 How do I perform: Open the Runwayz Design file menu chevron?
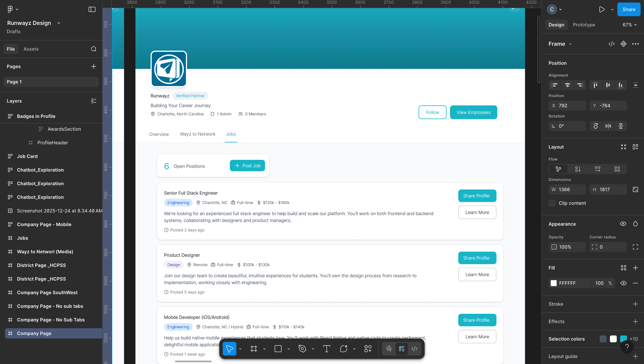coord(59,23)
